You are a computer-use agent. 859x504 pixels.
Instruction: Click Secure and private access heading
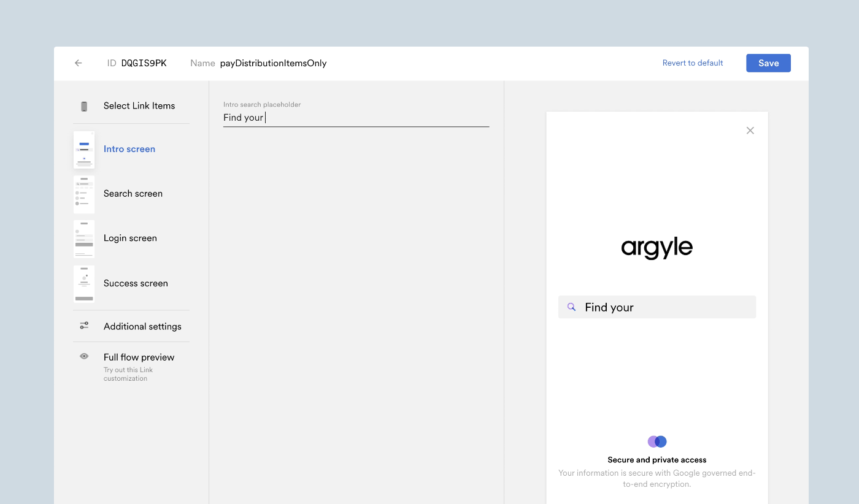click(657, 460)
